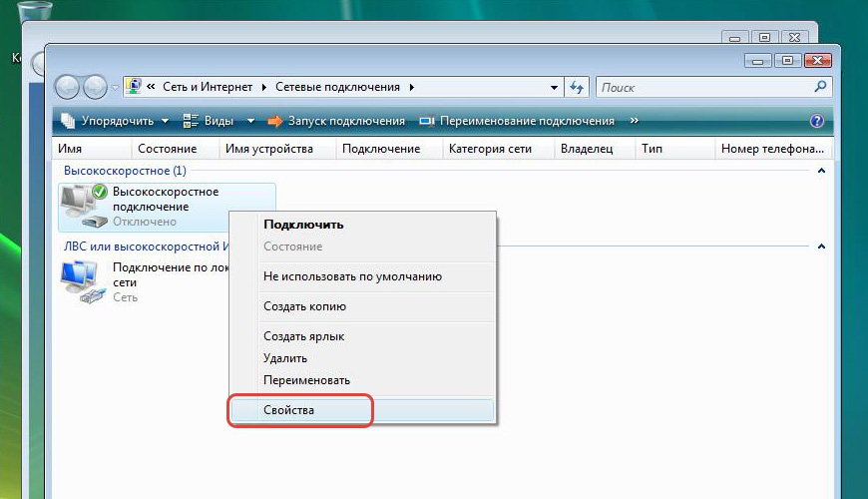
Task: Collapse the ЛВС или высокоскоростной group chevron
Action: click(x=821, y=246)
